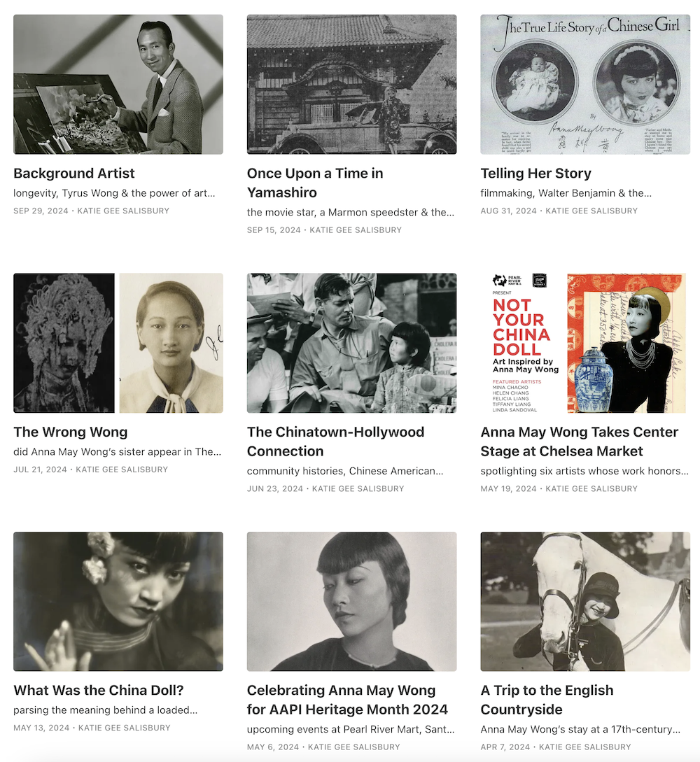Open A Trip to the English Countryside
This screenshot has height=762, width=700.
click(547, 700)
